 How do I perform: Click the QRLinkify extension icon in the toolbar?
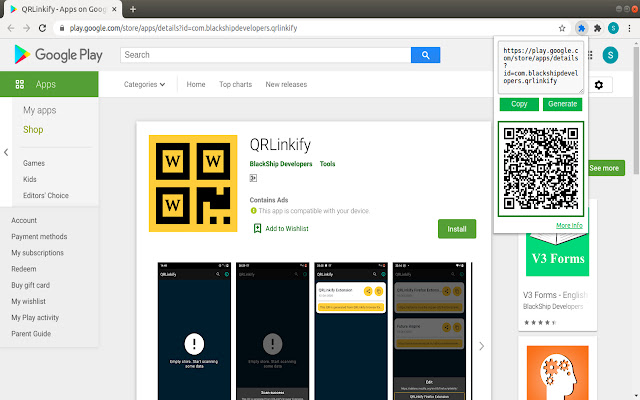(x=582, y=28)
